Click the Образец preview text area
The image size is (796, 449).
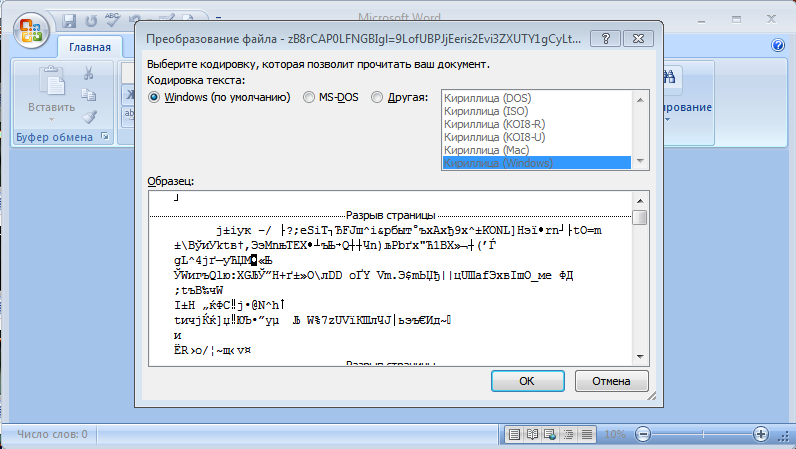(x=390, y=278)
